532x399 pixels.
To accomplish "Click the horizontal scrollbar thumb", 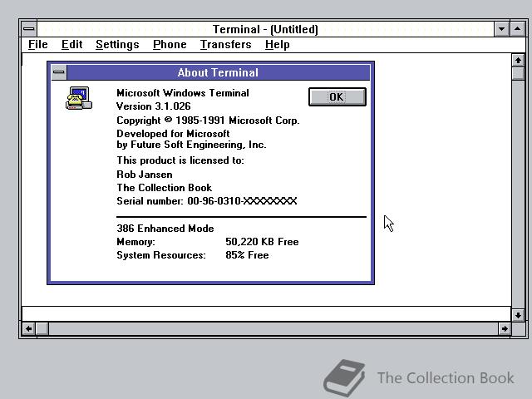I will click(42, 328).
